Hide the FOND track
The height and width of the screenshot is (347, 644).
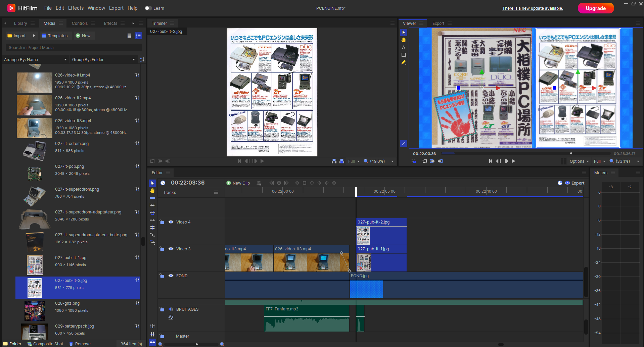(171, 276)
